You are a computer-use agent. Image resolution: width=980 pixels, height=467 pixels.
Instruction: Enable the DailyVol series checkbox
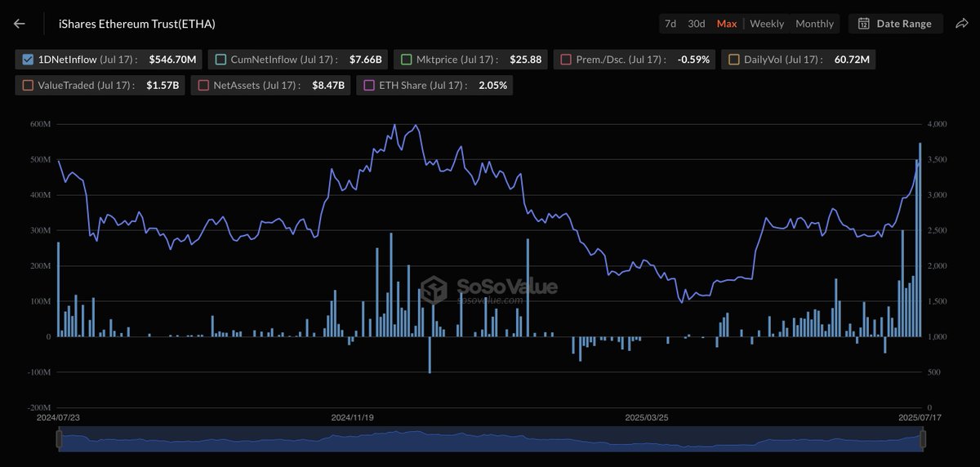(733, 59)
